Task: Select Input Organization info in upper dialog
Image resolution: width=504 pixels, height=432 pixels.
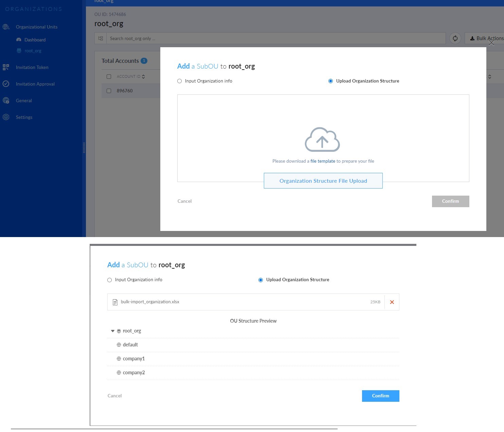Action: pos(180,81)
